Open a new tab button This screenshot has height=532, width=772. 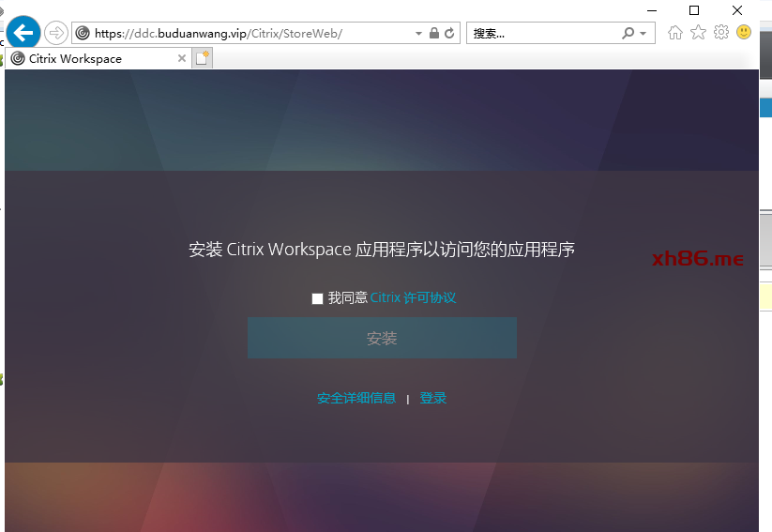pos(203,58)
